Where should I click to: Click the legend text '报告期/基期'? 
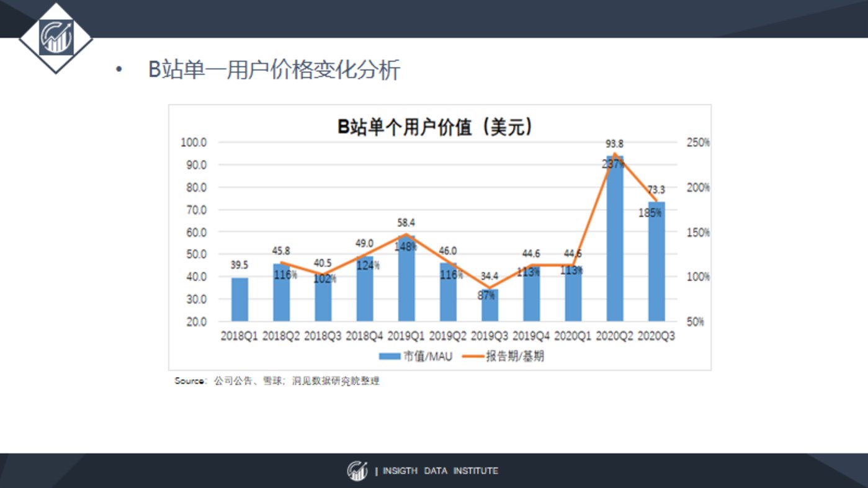click(515, 357)
